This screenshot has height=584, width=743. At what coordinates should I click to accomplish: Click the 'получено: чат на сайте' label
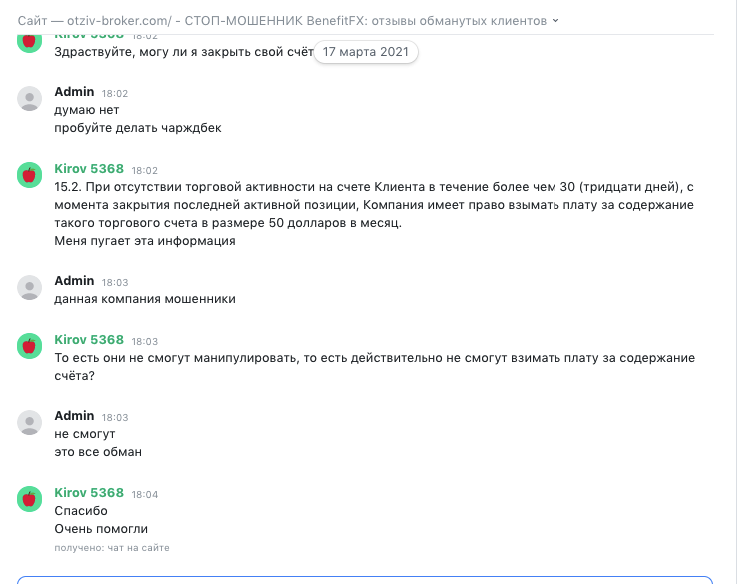[112, 548]
